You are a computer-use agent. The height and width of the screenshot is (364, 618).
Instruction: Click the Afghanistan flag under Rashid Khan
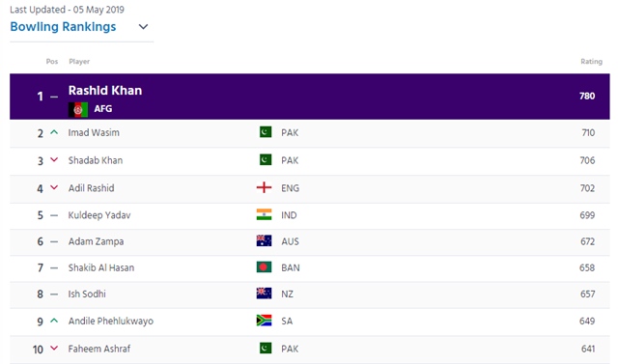point(78,110)
